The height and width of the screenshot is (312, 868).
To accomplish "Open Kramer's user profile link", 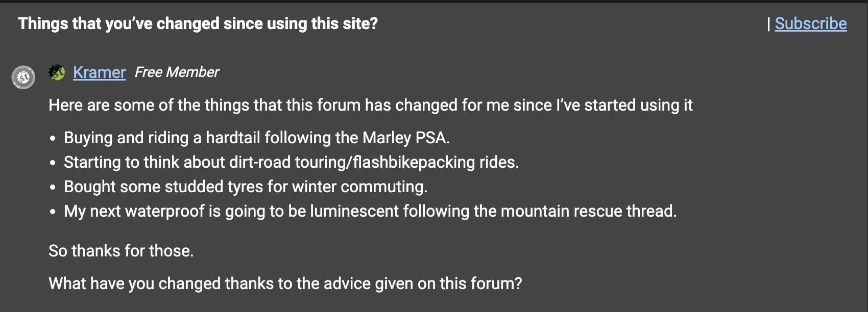I will pos(99,72).
